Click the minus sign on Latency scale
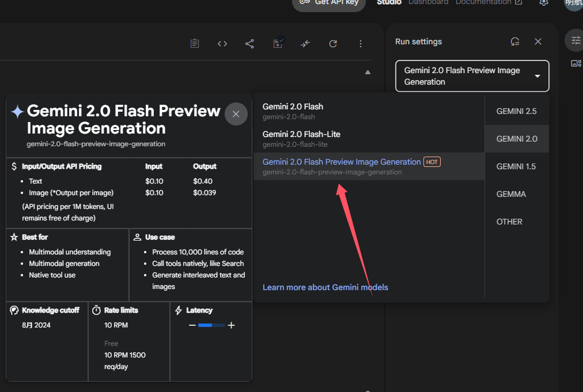This screenshot has height=392, width=583. click(x=192, y=325)
